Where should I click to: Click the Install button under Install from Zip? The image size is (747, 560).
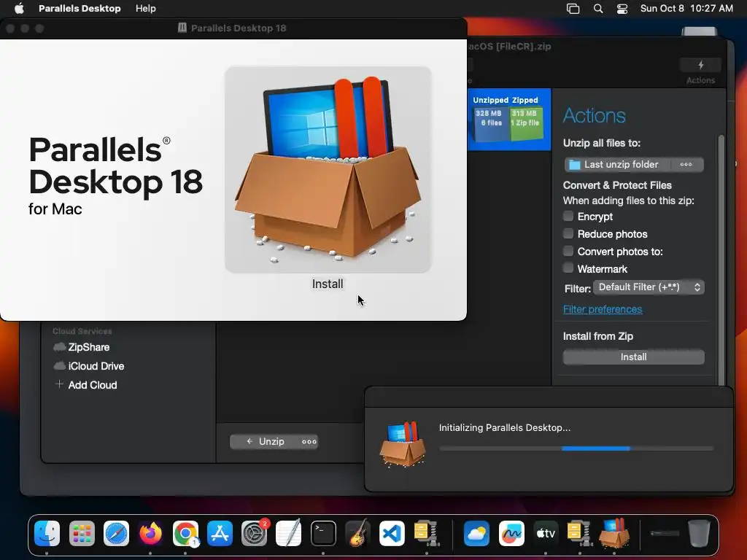[x=634, y=357]
